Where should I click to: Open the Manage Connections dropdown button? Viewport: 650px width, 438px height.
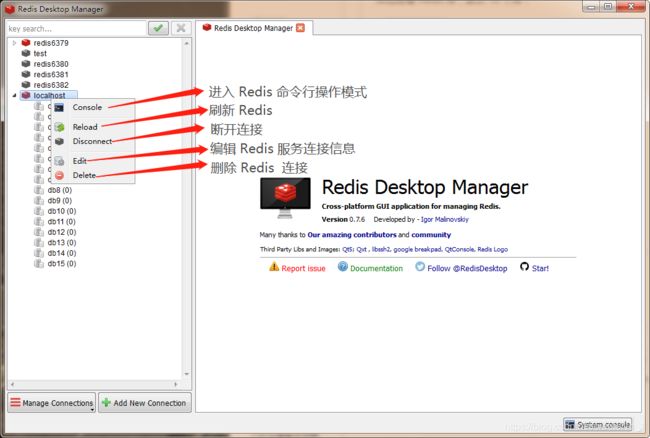[51, 403]
